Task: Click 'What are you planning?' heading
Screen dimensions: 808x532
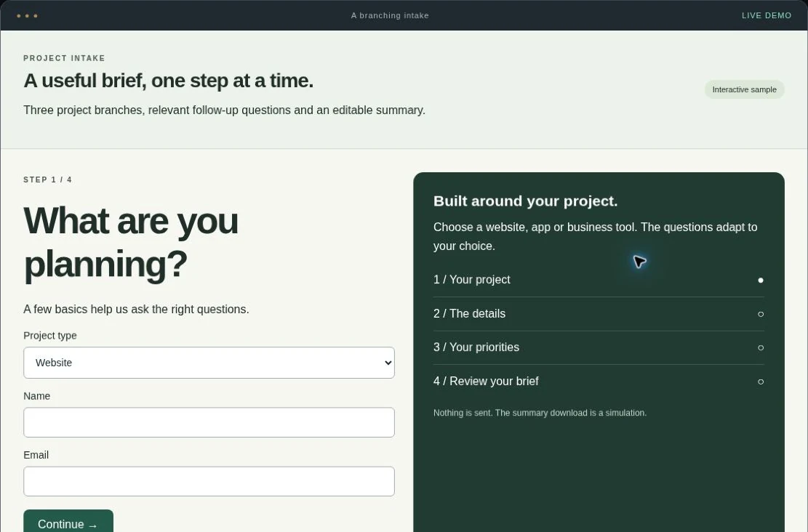Action: pos(131,243)
